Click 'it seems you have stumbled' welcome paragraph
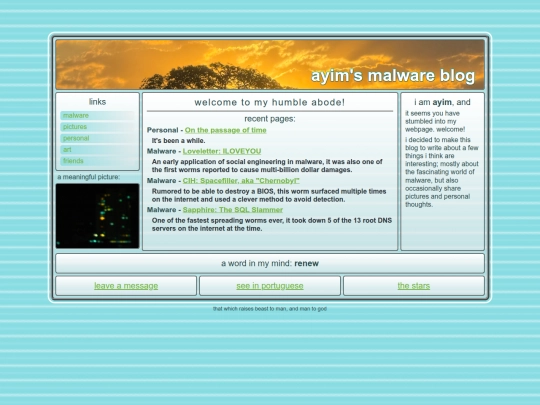 [x=435, y=122]
